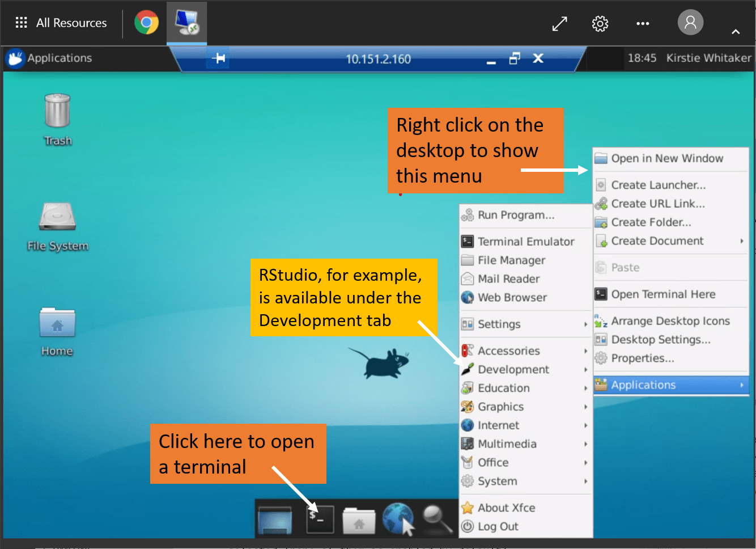
Task: Choose Arrange Desktop Icons
Action: click(671, 321)
